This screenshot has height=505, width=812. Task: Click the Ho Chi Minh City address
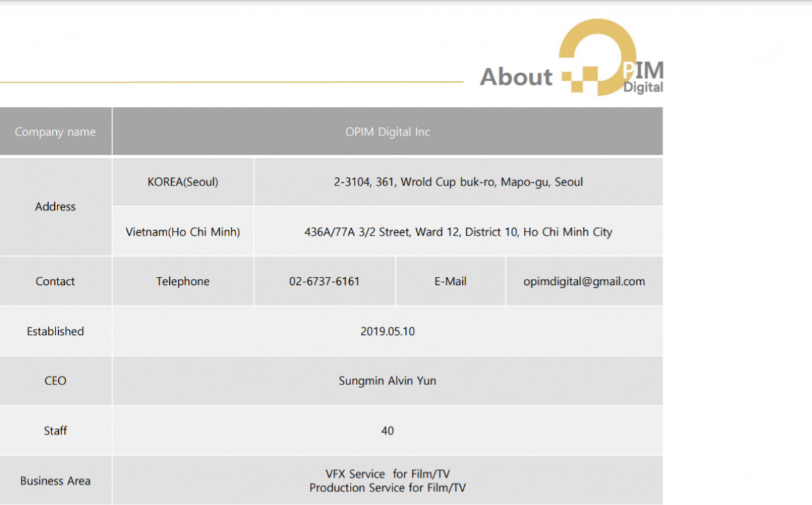[458, 232]
